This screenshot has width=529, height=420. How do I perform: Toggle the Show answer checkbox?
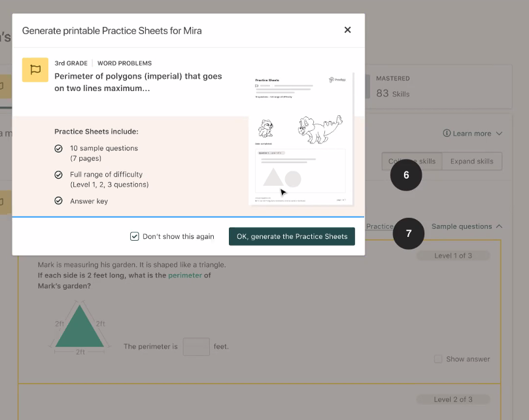(x=438, y=359)
